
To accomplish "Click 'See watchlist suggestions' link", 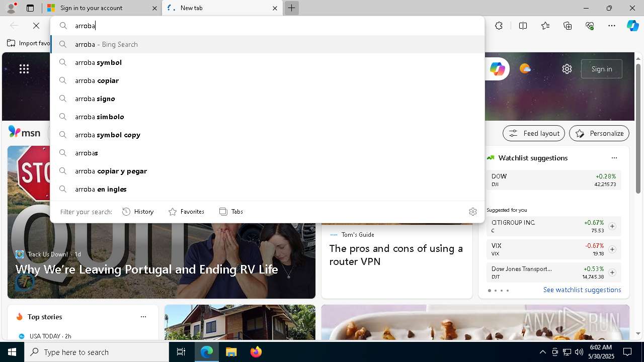I will click(582, 290).
